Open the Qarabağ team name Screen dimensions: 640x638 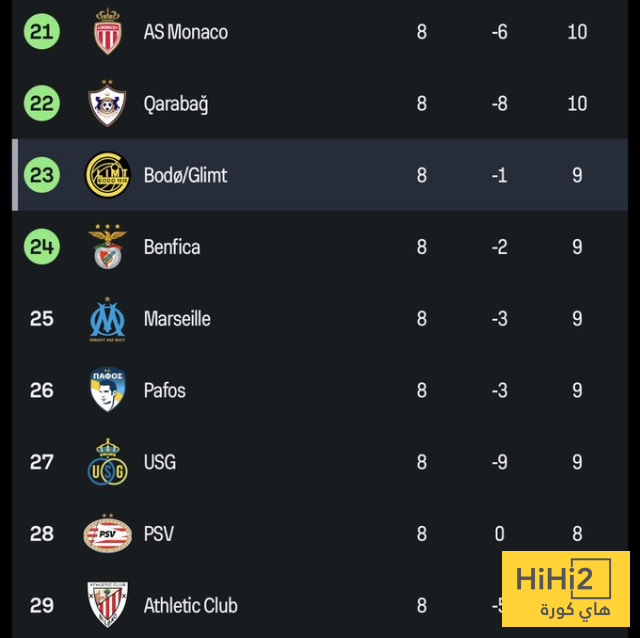pos(176,104)
